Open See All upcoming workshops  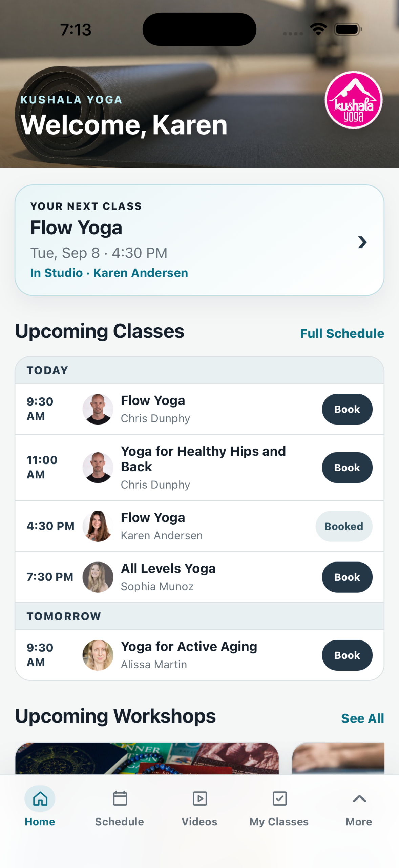coord(362,718)
